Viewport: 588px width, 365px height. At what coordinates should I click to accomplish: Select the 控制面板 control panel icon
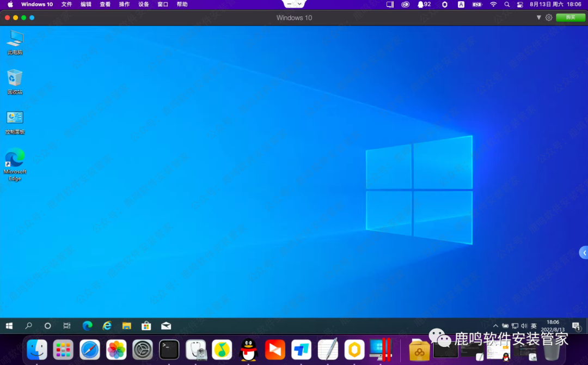click(x=15, y=123)
